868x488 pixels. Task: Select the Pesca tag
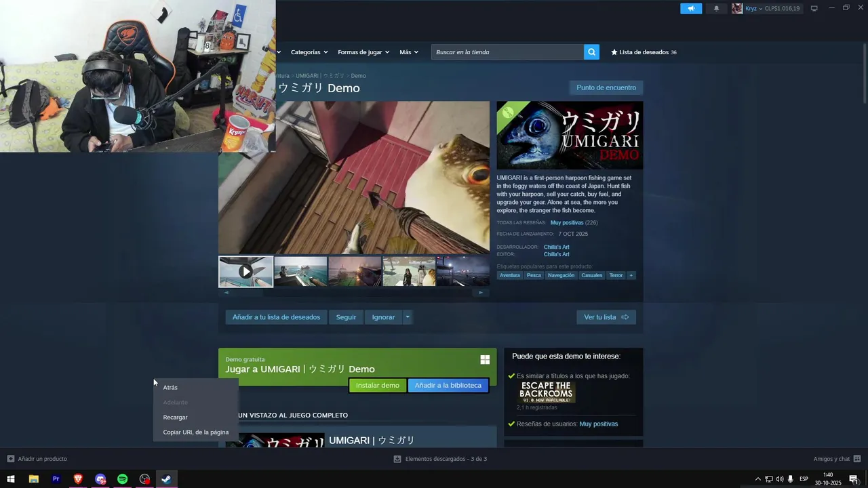tap(534, 275)
